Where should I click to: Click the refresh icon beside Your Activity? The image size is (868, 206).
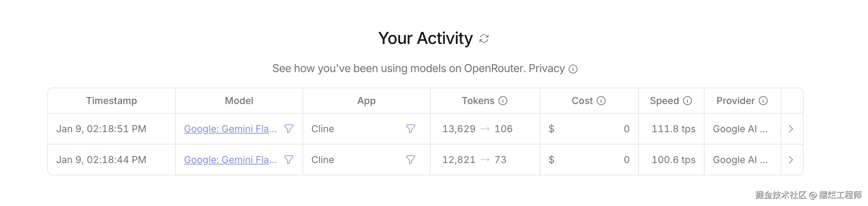(x=484, y=38)
